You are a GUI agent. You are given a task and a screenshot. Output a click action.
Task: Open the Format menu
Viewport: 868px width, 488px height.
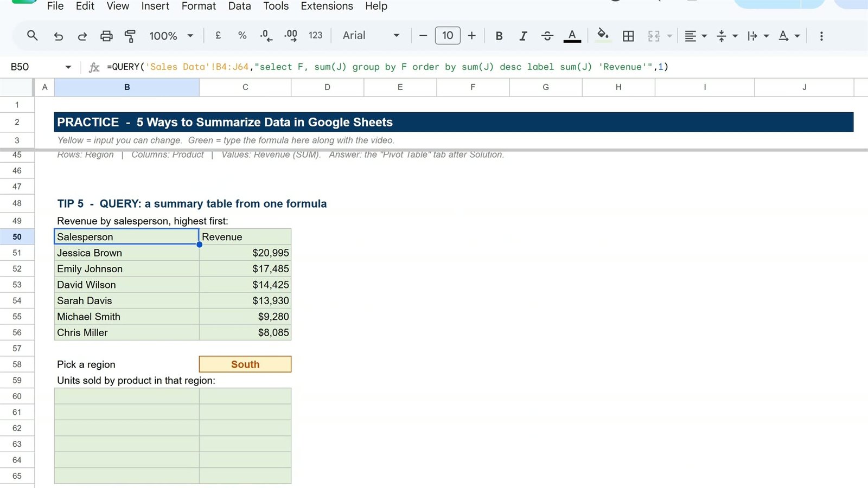pos(199,6)
